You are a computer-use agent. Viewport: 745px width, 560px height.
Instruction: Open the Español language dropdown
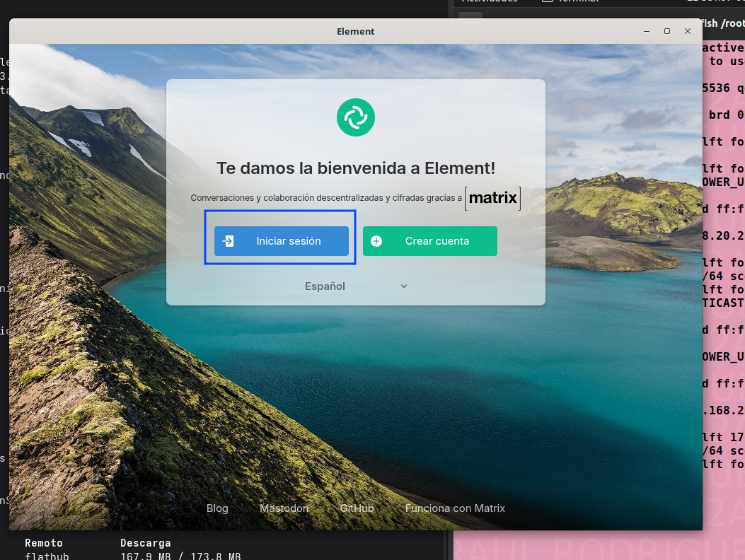tap(356, 286)
